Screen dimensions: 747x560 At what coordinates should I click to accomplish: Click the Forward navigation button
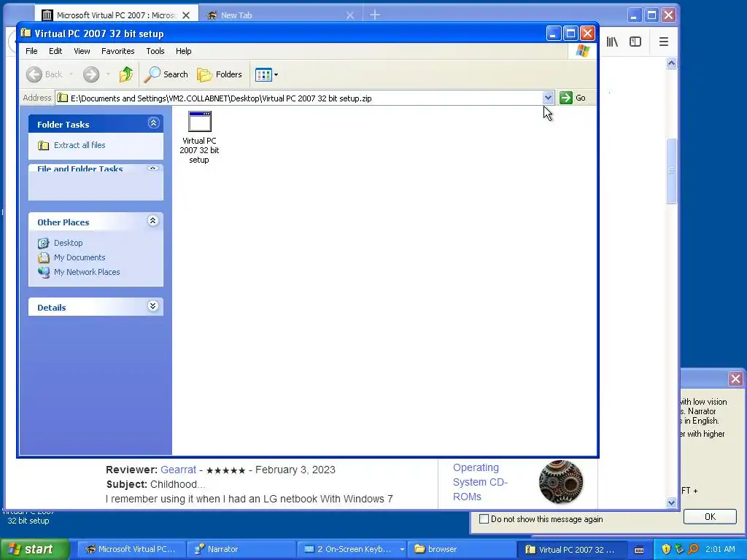[91, 74]
